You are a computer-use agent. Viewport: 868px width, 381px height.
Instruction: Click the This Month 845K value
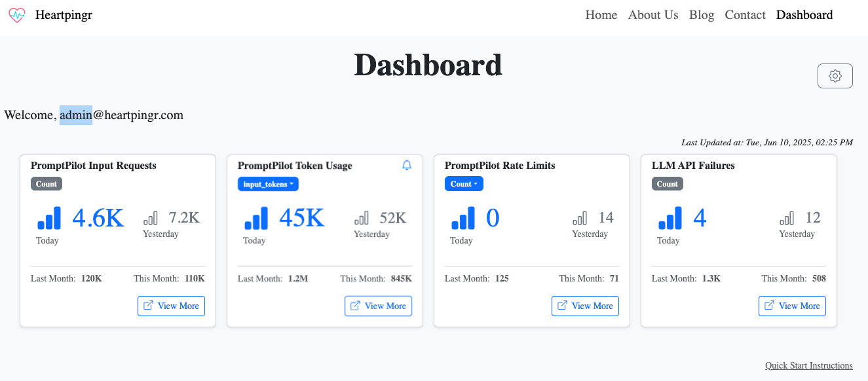pyautogui.click(x=402, y=278)
